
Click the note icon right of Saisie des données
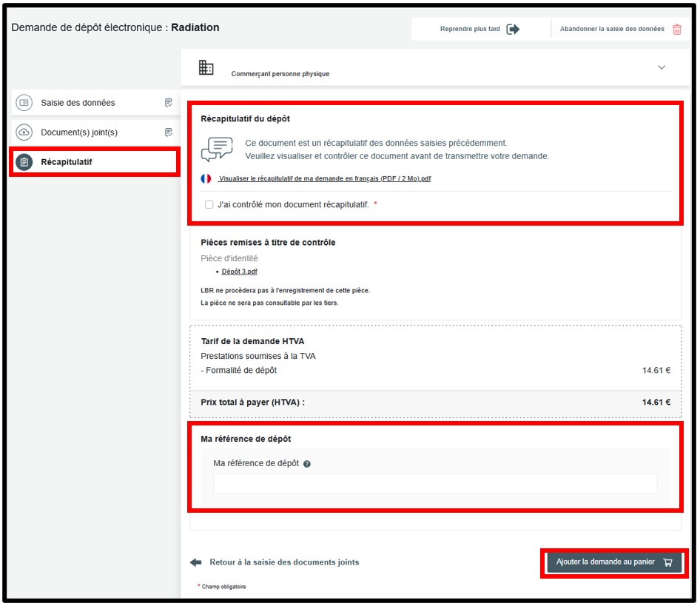169,103
